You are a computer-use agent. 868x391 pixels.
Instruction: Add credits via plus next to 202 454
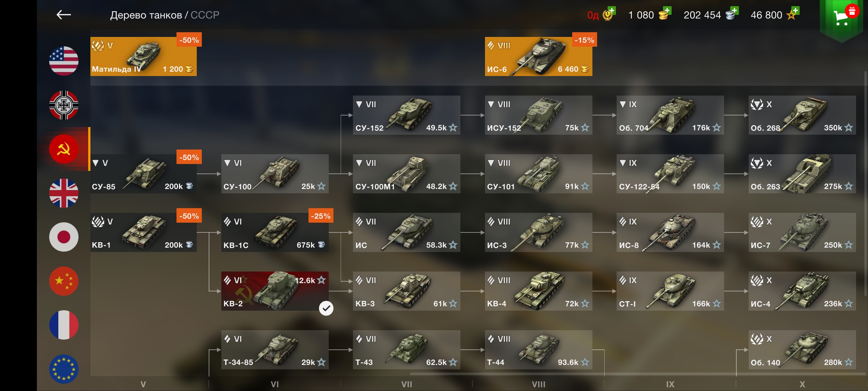pos(734,10)
